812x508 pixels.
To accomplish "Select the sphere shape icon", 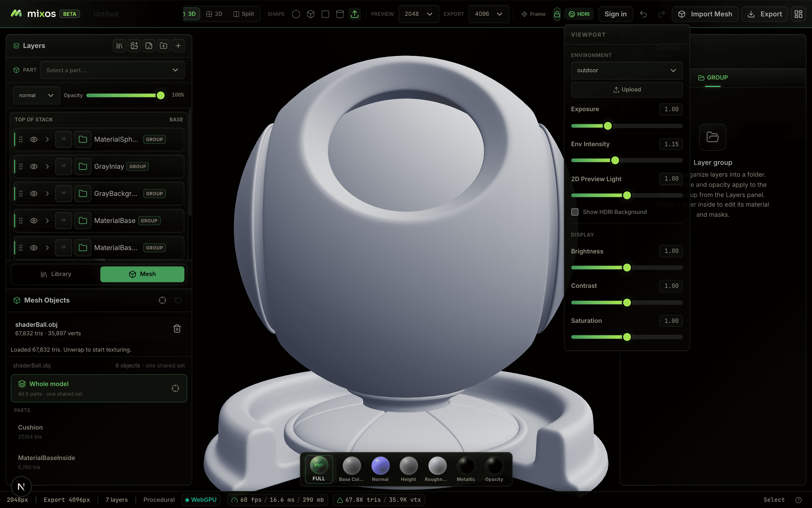I will pos(295,14).
